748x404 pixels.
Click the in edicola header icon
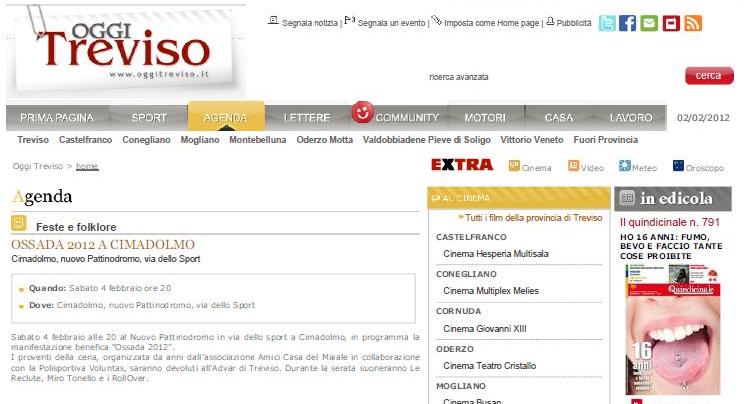[627, 197]
